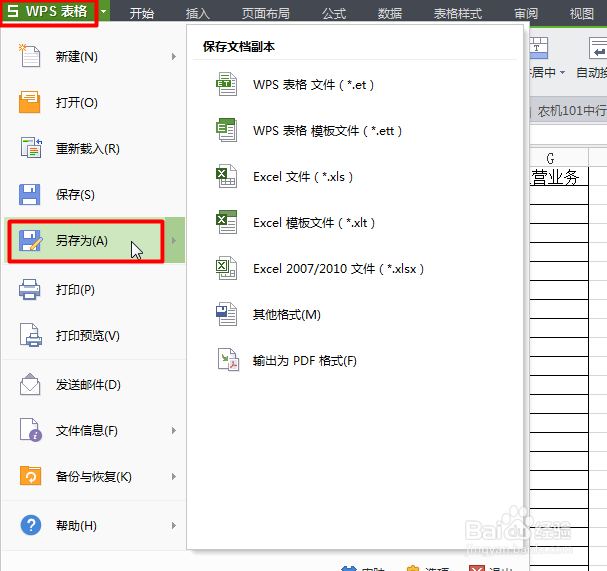Save copy as Excel 模板文件 (*.xlt)

point(314,223)
